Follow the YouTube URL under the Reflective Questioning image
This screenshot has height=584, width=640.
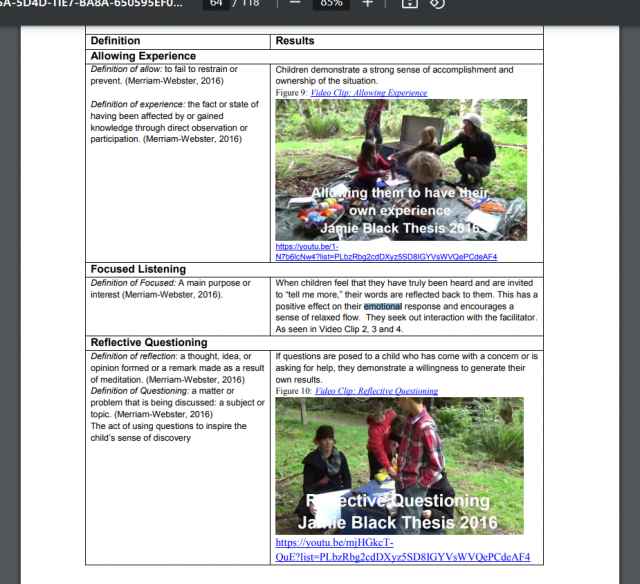402,550
